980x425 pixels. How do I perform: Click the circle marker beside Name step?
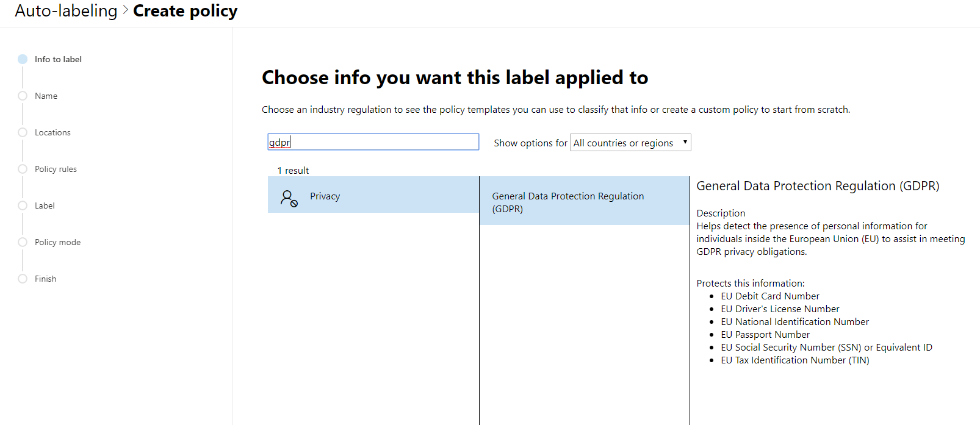click(23, 96)
